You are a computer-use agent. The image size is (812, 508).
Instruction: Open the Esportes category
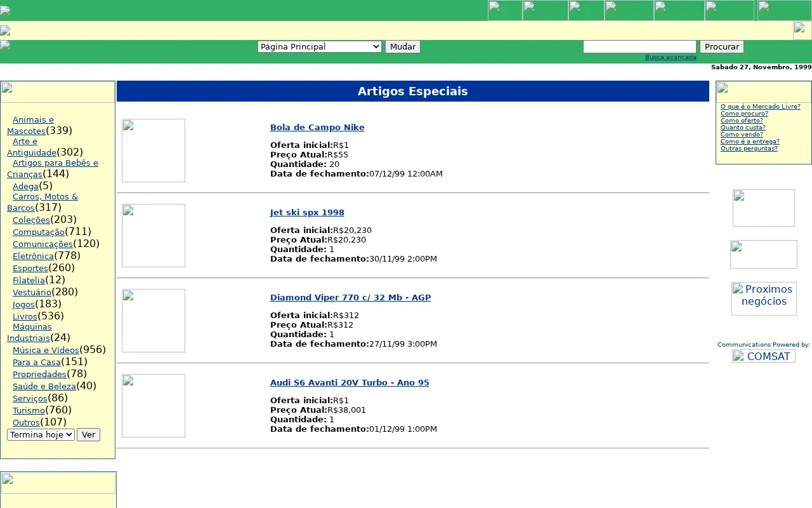tap(30, 268)
